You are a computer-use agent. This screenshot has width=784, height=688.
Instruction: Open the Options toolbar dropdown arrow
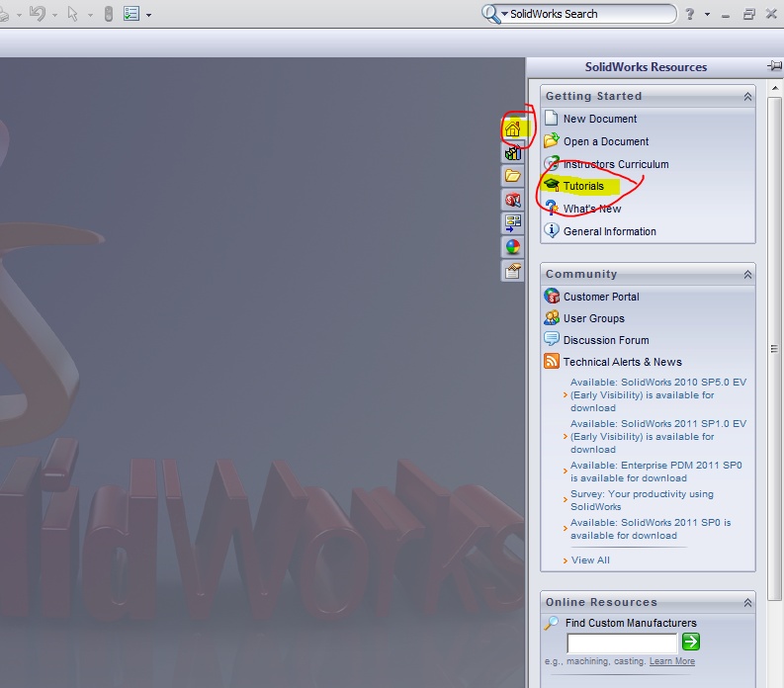[x=148, y=15]
